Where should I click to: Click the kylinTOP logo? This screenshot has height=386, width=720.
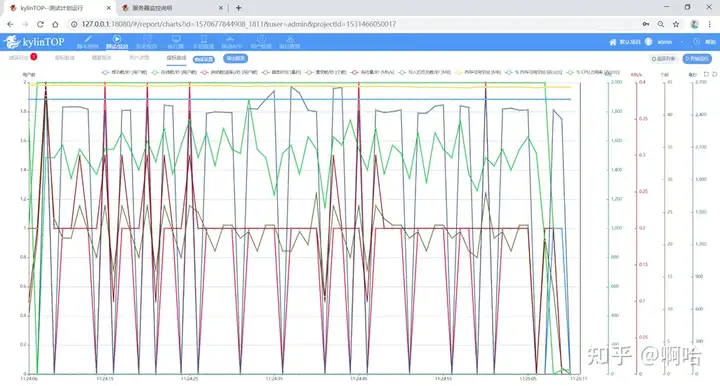click(x=34, y=42)
